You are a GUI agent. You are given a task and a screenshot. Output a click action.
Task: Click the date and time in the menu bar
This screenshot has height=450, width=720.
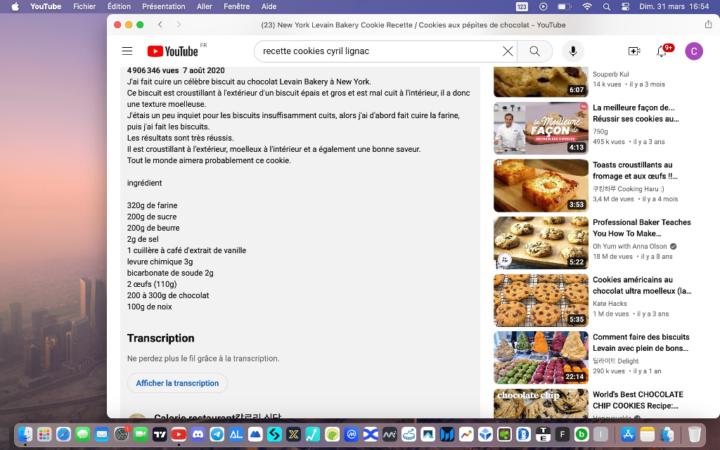coord(674,6)
